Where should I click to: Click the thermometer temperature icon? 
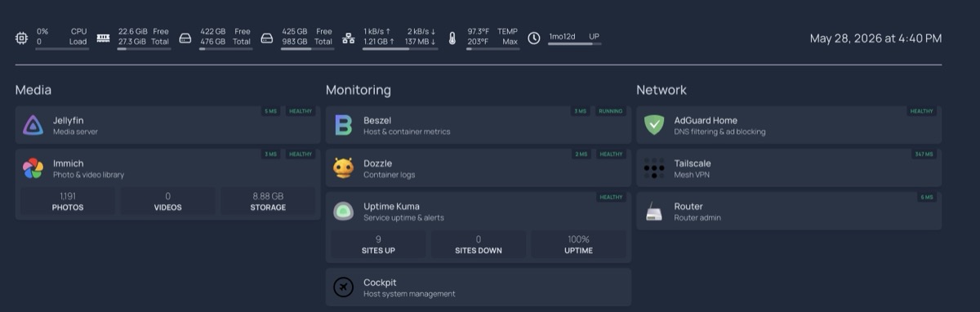click(x=453, y=38)
